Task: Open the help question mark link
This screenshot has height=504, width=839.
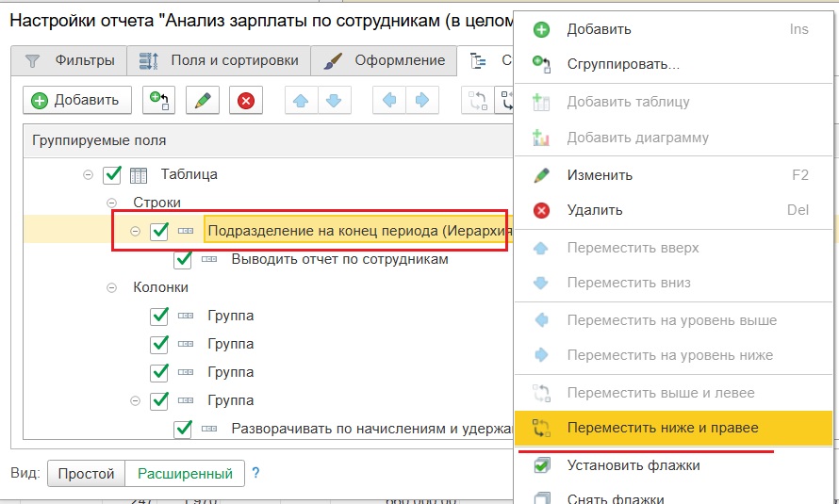Action: click(x=255, y=473)
